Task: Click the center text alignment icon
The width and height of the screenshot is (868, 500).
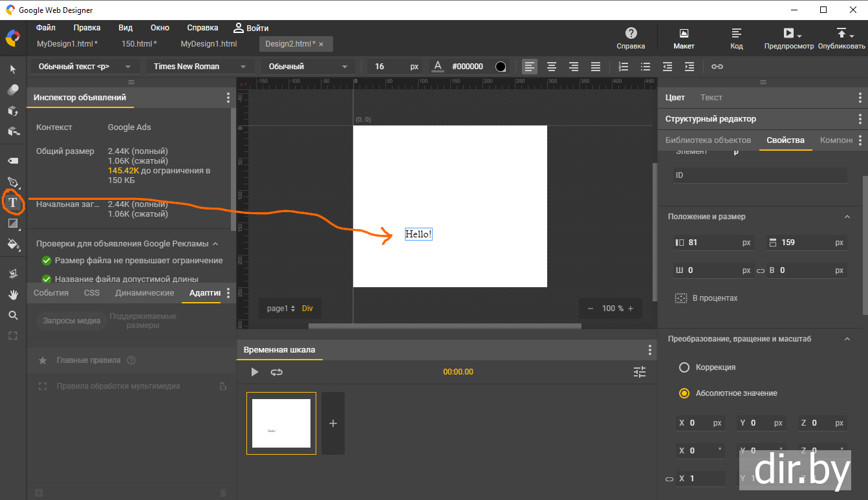Action: pos(552,67)
